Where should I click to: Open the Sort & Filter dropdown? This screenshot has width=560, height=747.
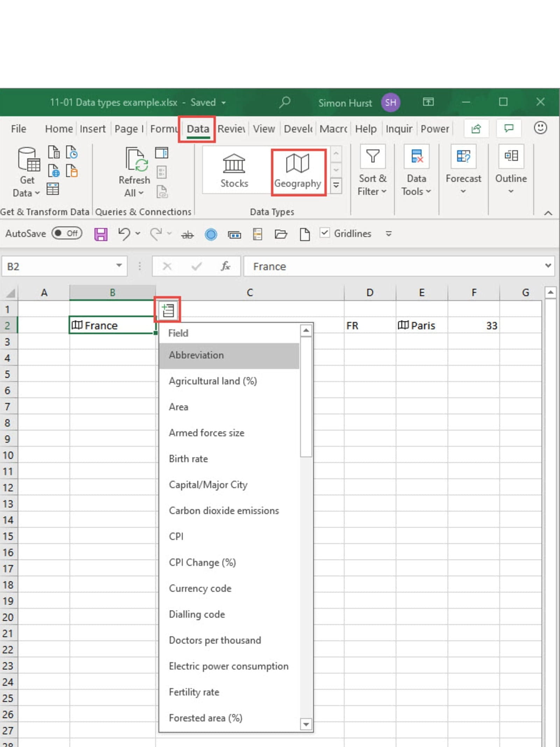[x=372, y=172]
